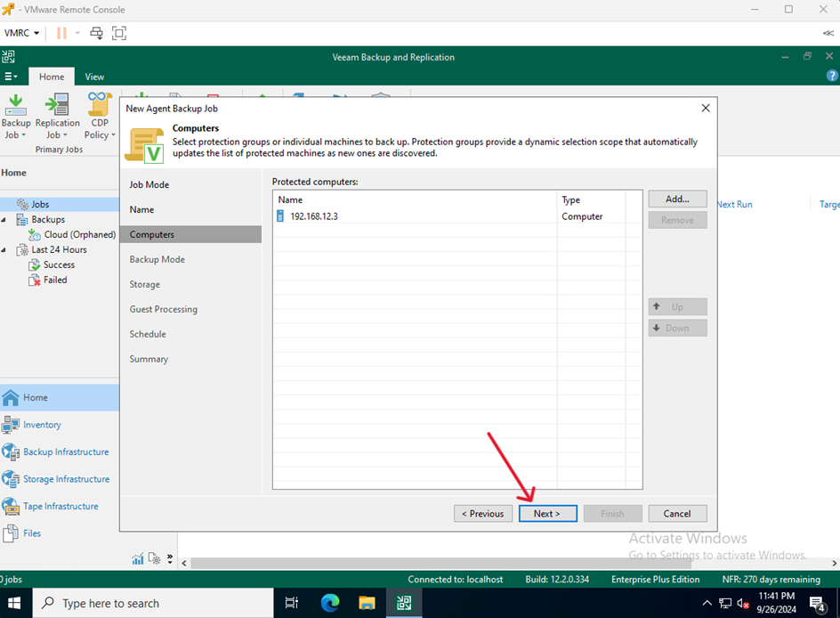Open the VMRC dropdown menu
The width and height of the screenshot is (840, 618).
click(x=22, y=33)
